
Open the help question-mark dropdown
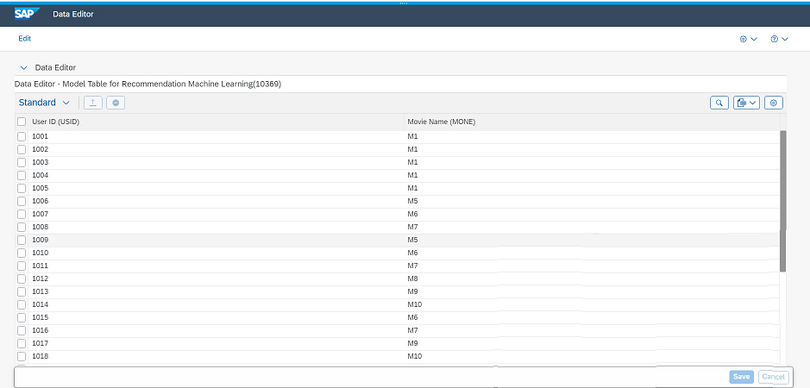[x=779, y=39]
